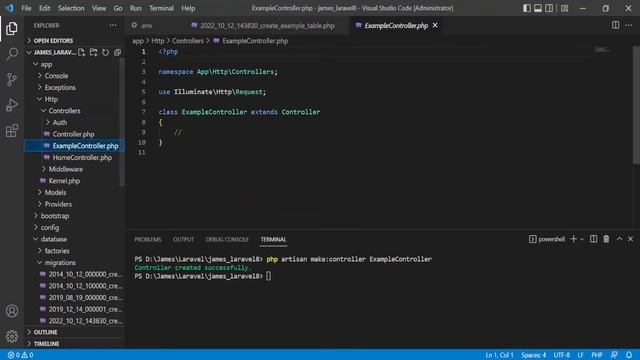
Task: Change end of line sequence LF
Action: [580, 355]
